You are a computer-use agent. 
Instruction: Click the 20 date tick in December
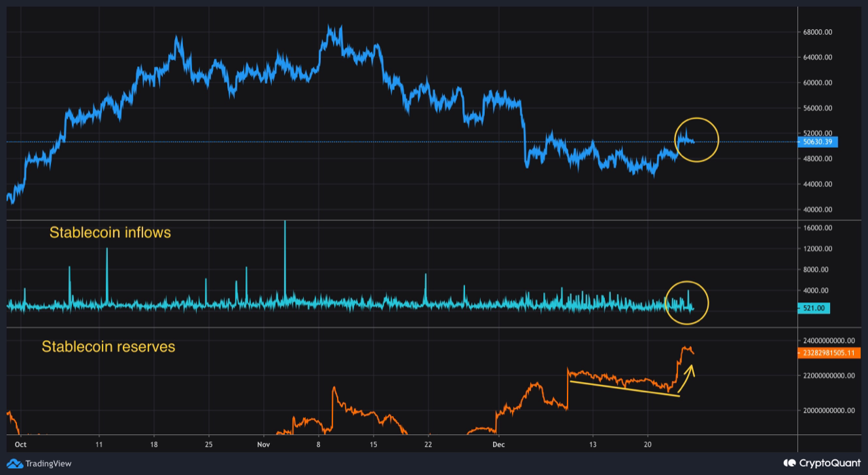click(648, 445)
